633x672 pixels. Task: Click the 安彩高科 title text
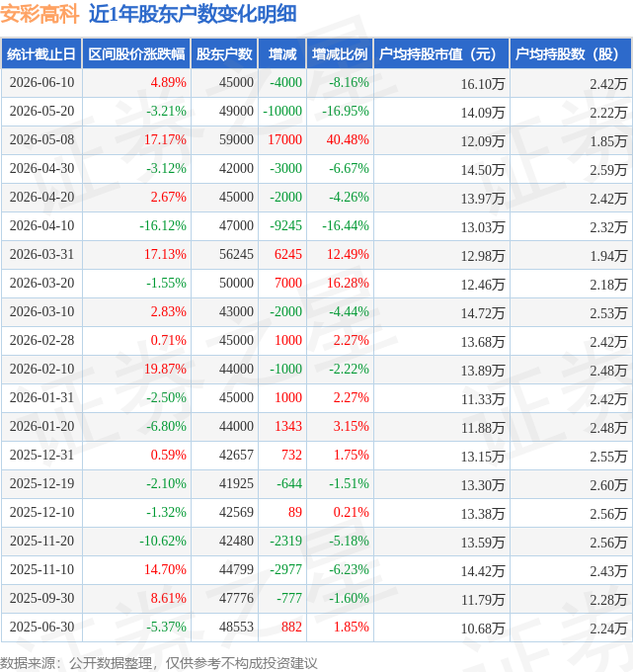point(40,14)
